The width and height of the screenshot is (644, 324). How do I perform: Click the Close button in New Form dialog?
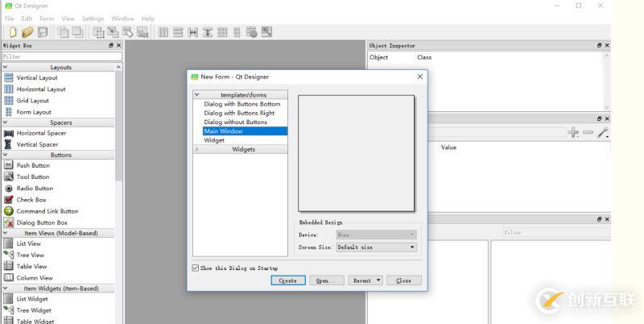pos(404,280)
